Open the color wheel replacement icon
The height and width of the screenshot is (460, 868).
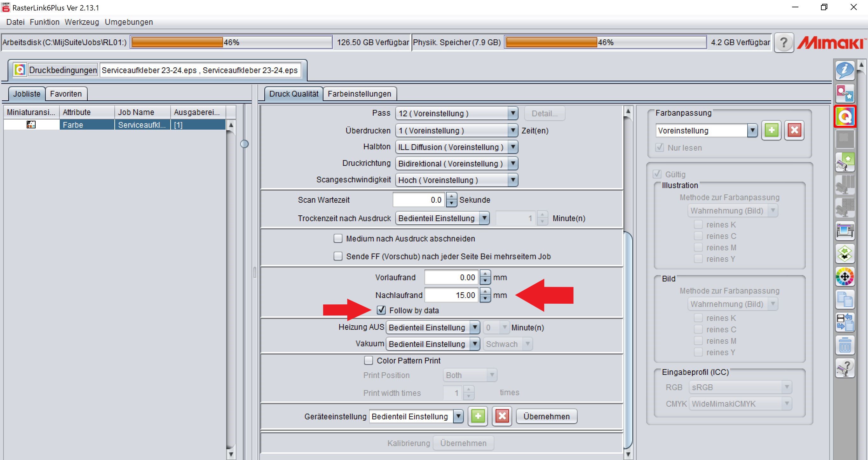845,277
